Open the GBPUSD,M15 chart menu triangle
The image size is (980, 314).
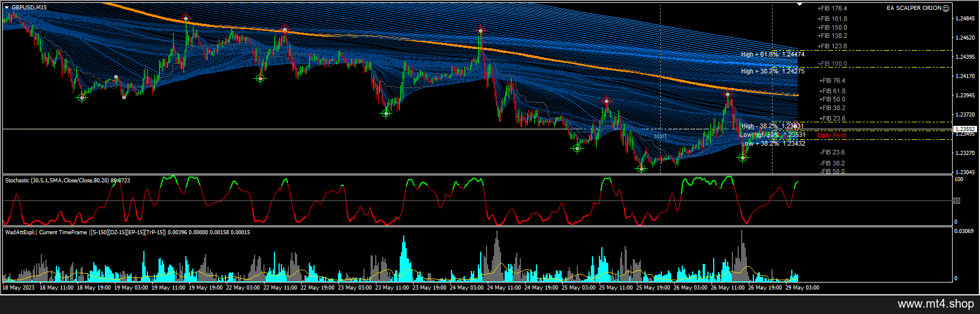click(x=6, y=8)
